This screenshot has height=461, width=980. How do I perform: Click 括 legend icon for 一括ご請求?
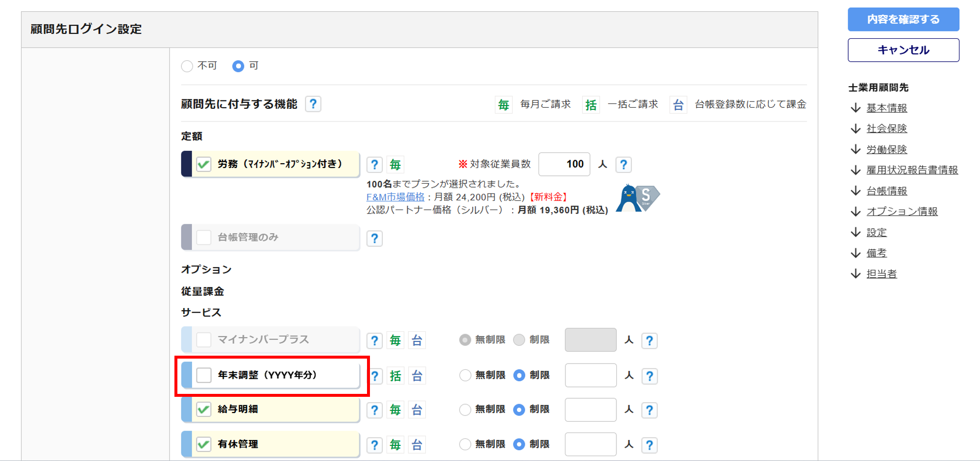coord(591,104)
